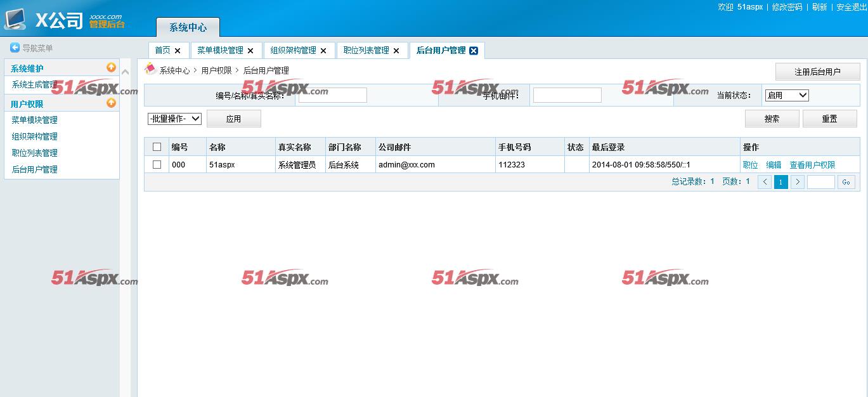Switch to the 首页 tab

coord(162,50)
